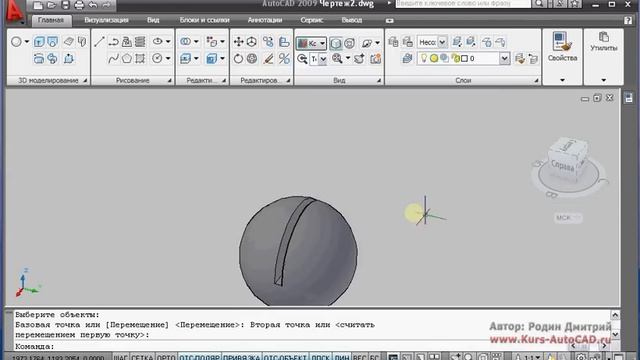Image resolution: width=640 pixels, height=360 pixels.
Task: Toggle ДПСК dynamic UCS in status bar
Action: (321, 357)
